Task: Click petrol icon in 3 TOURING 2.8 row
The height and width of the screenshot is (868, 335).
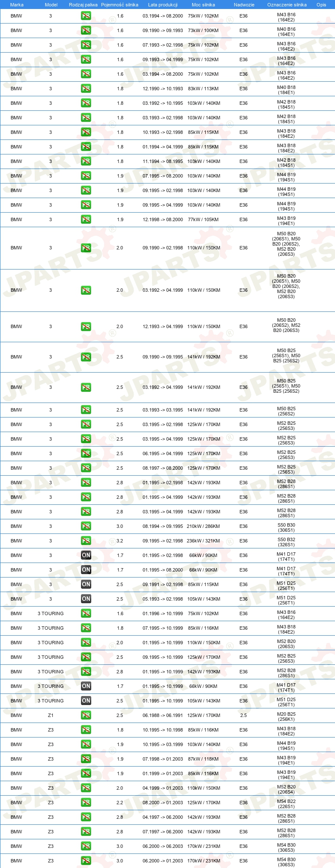Action: 86,672
